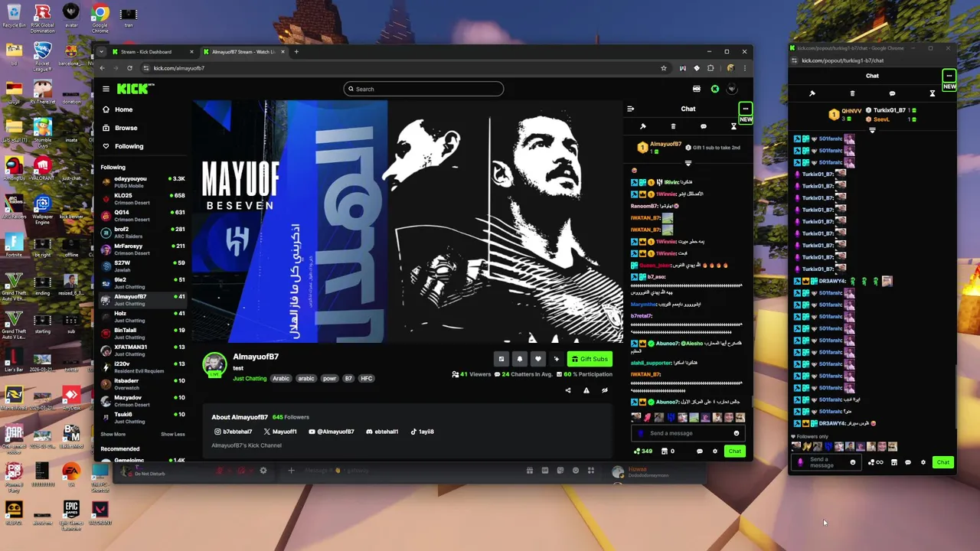
Task: Click the trash clear-chat icon in main chat
Action: [673, 126]
